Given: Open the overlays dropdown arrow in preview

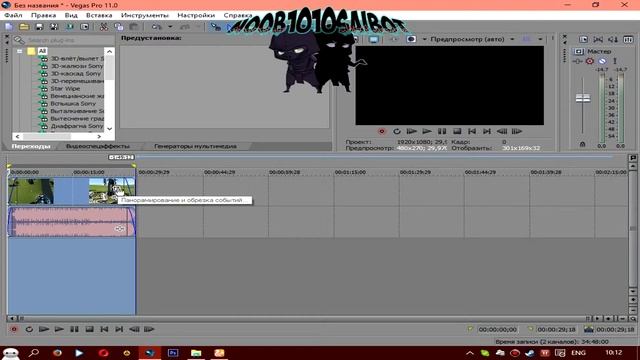Looking at the screenshot, I should 540,40.
